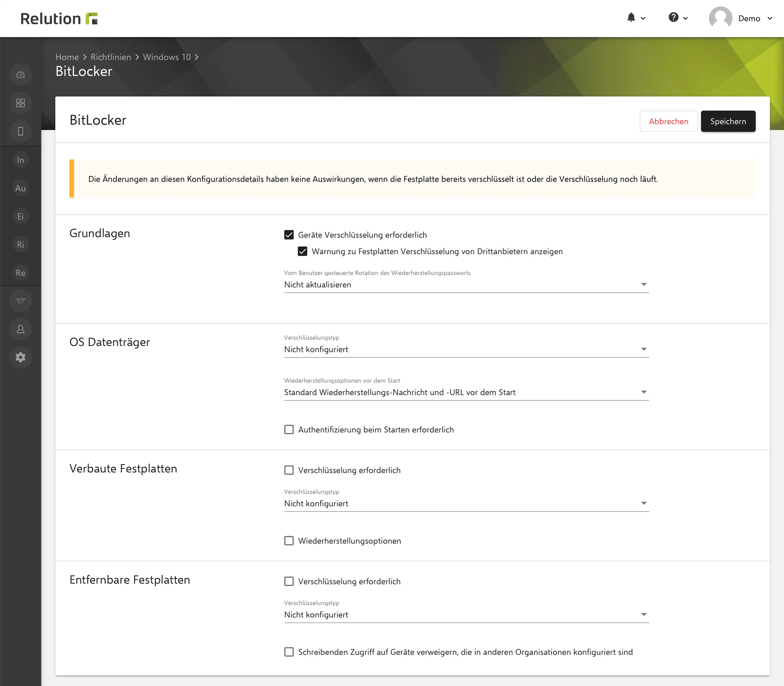Screen dimensions: 784x686
Task: Click the Abbrechen button
Action: click(x=668, y=121)
